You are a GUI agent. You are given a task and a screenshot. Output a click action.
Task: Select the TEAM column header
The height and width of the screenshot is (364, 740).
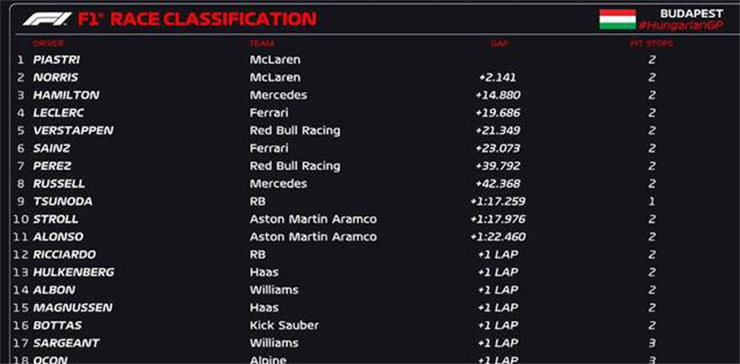click(x=262, y=43)
